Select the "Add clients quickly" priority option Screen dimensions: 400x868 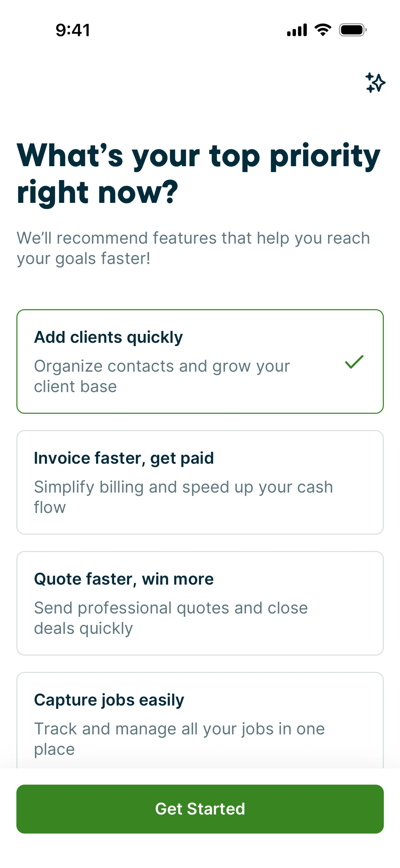coord(200,361)
